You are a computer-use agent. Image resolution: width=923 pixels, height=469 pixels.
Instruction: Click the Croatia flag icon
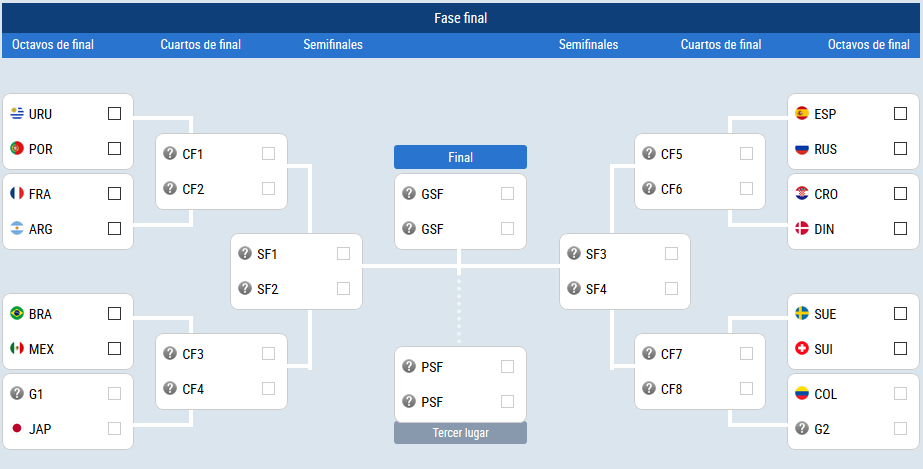(802, 194)
